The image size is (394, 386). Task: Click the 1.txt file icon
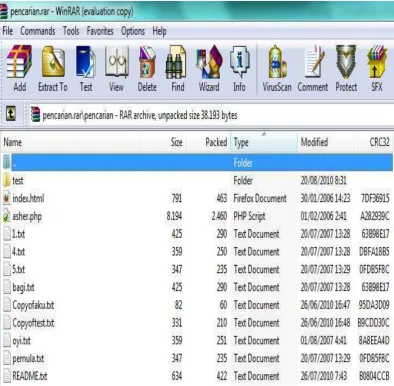point(7,234)
